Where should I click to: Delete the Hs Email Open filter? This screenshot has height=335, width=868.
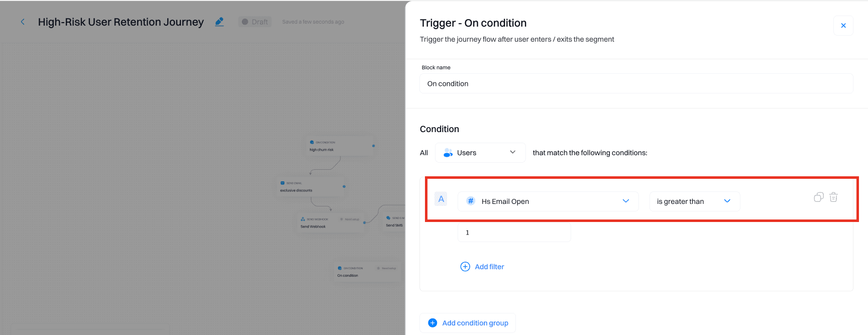(x=833, y=197)
